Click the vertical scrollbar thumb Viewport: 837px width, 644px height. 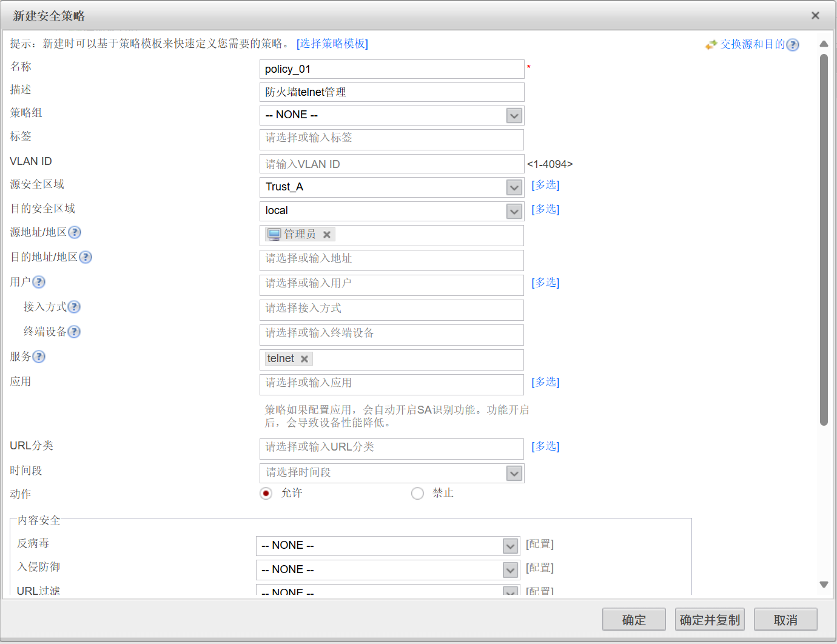[x=824, y=240]
